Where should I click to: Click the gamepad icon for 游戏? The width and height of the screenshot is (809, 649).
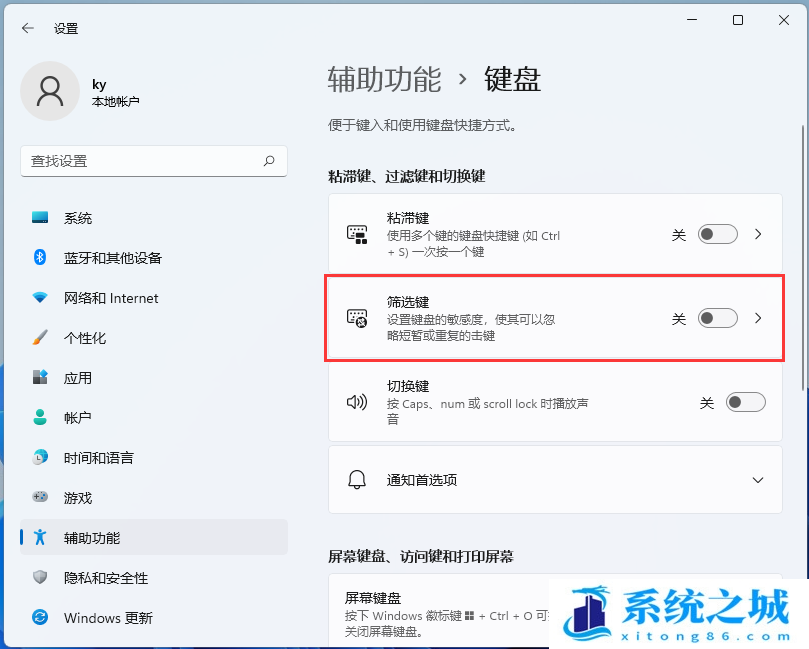point(40,497)
